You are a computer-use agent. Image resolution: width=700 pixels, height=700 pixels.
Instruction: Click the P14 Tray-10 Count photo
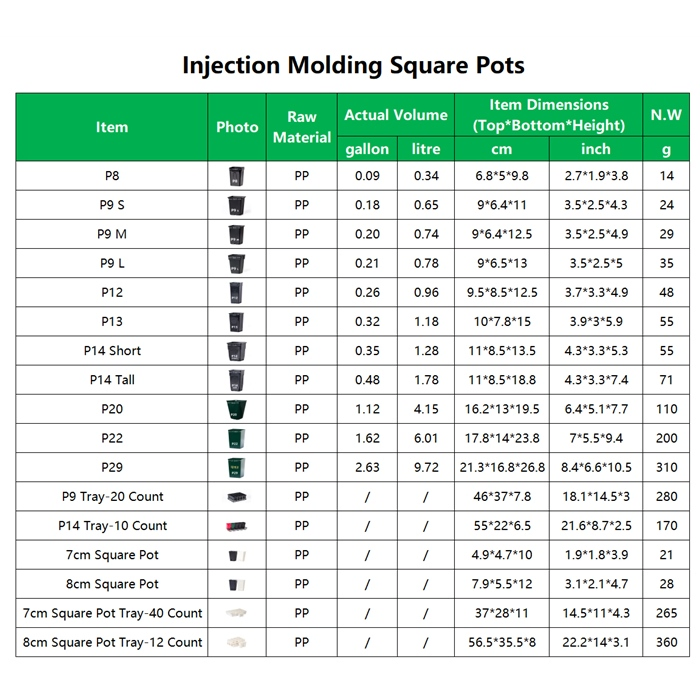(x=237, y=525)
